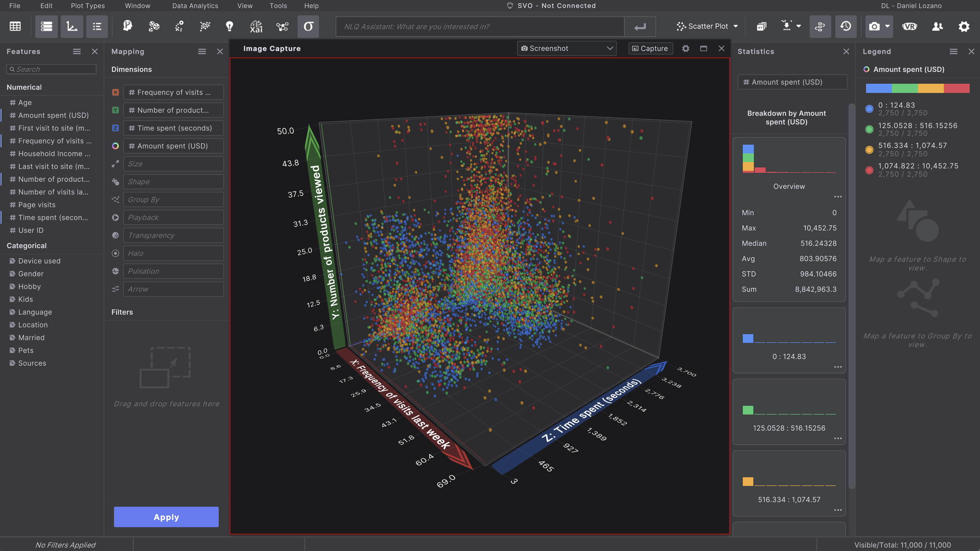Screen dimensions: 980x551
Task: Open the Settings gear
Action: (x=964, y=27)
